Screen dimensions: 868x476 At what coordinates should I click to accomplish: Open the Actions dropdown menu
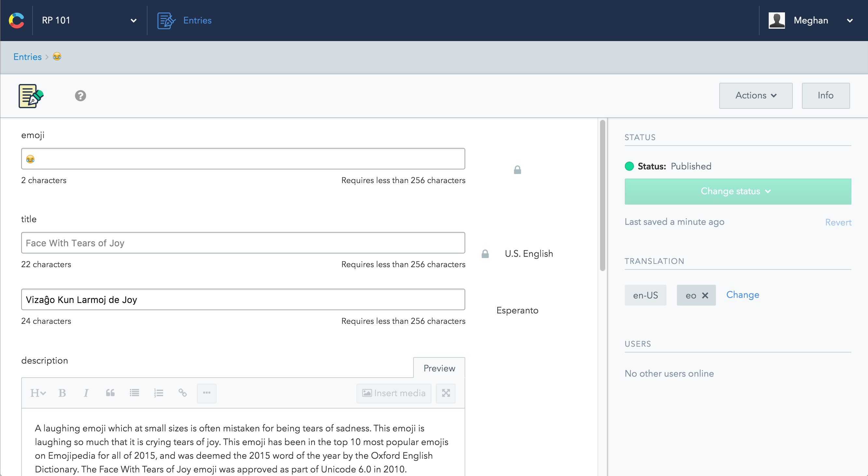click(755, 96)
